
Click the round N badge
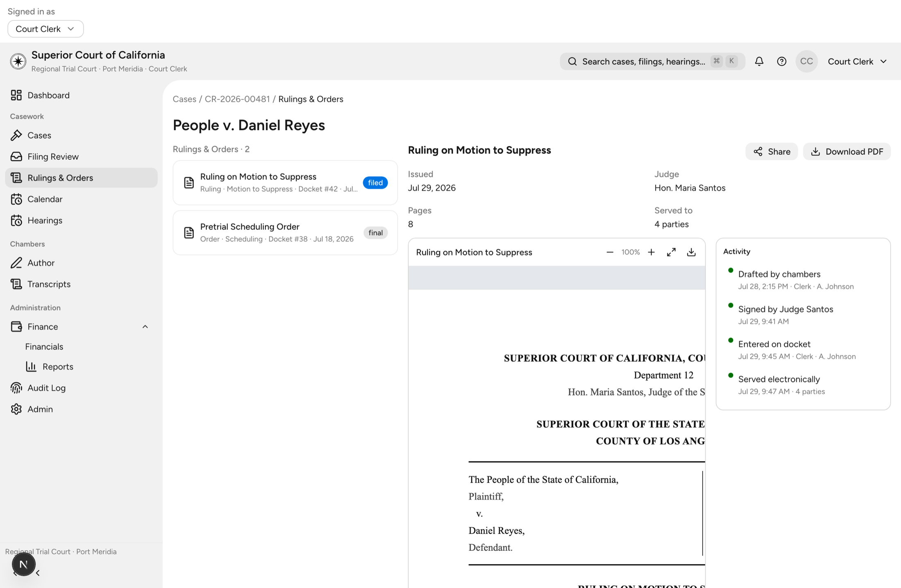(x=23, y=564)
